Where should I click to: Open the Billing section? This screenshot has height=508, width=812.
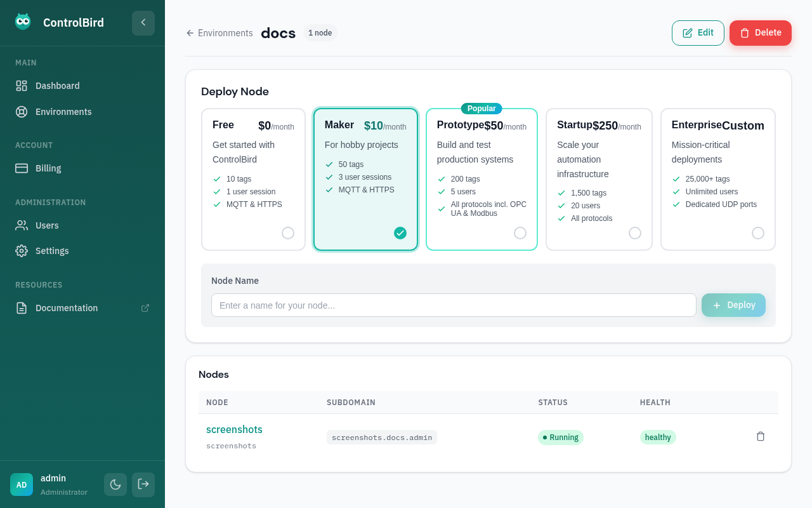click(x=82, y=168)
